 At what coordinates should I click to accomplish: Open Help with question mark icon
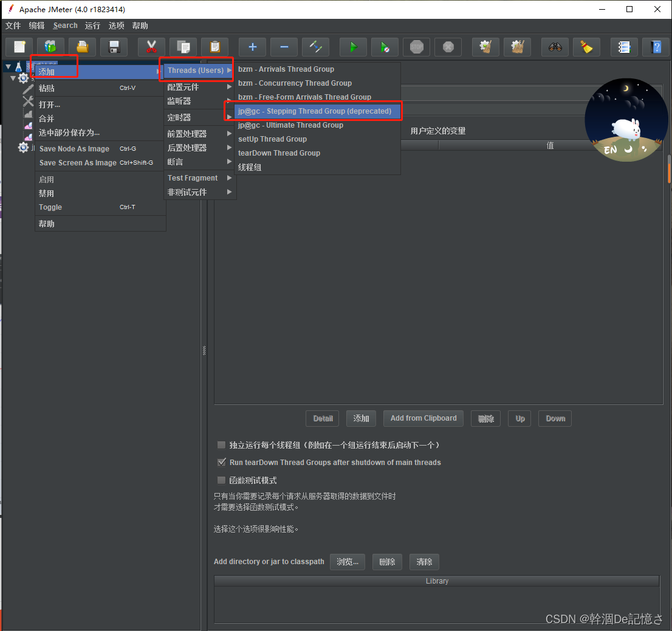click(656, 47)
